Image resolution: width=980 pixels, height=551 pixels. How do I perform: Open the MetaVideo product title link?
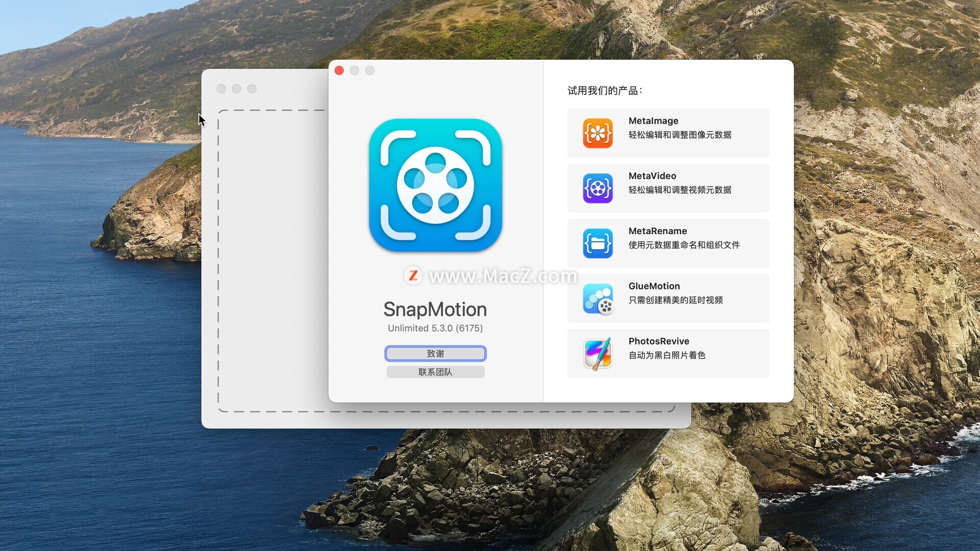click(652, 176)
